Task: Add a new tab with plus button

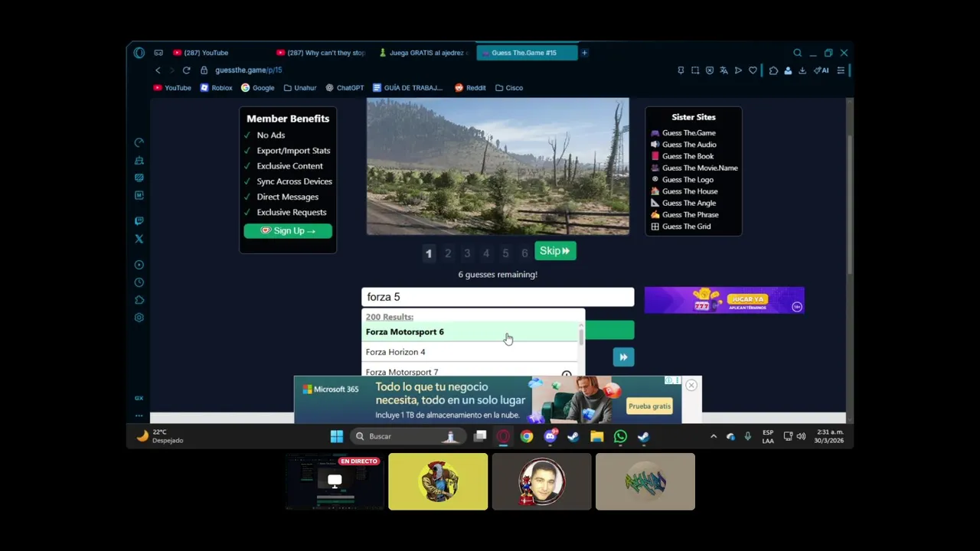Action: click(584, 53)
